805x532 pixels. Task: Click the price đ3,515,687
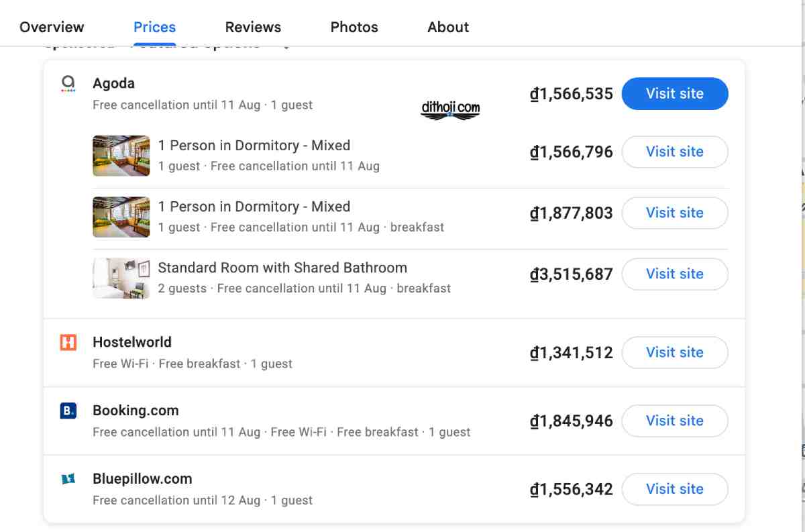(x=572, y=274)
